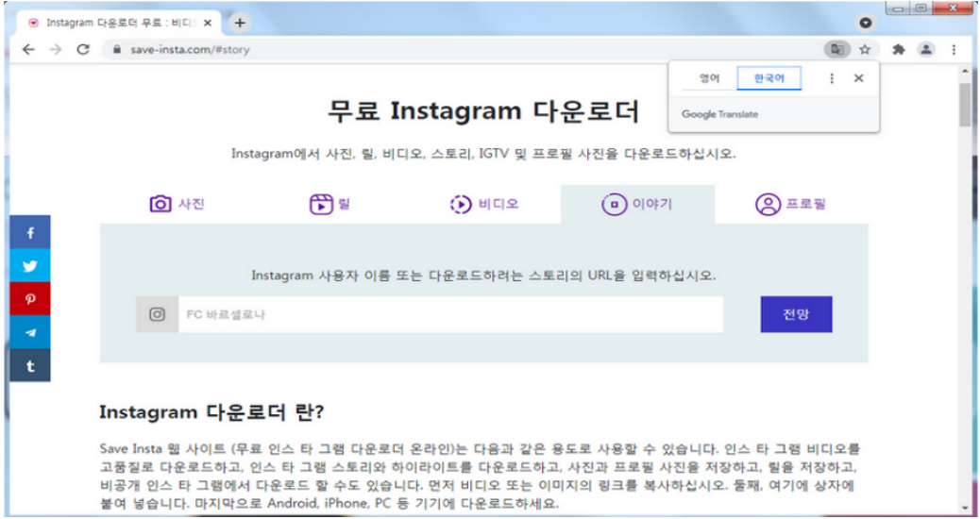The height and width of the screenshot is (519, 980).
Task: Switch to the 사진 (photo) tab
Action: click(177, 204)
